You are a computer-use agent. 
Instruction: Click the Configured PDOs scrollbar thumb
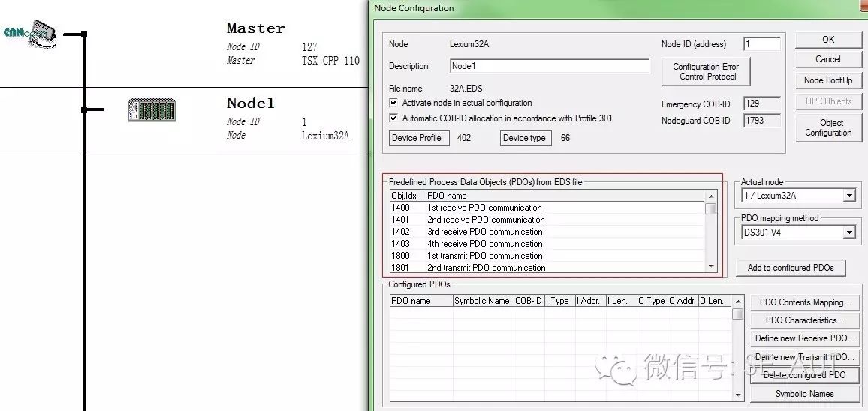(738, 313)
